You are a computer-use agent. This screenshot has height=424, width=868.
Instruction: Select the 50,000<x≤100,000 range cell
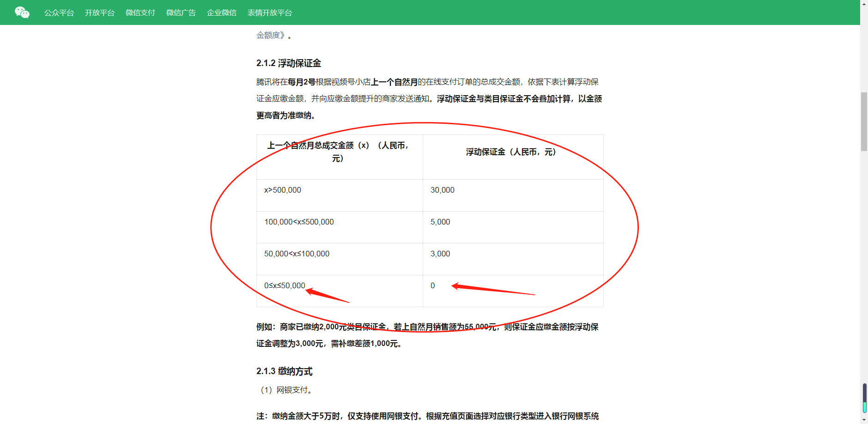tap(340, 259)
